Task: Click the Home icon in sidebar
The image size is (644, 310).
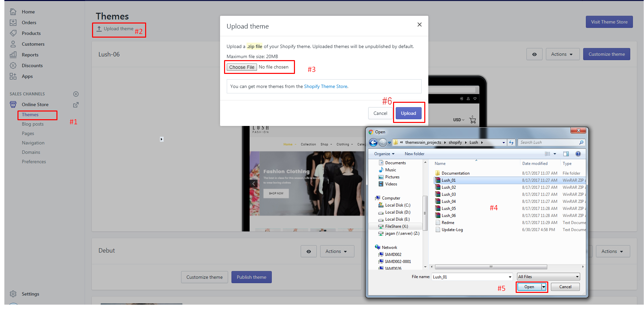Action: (x=13, y=12)
